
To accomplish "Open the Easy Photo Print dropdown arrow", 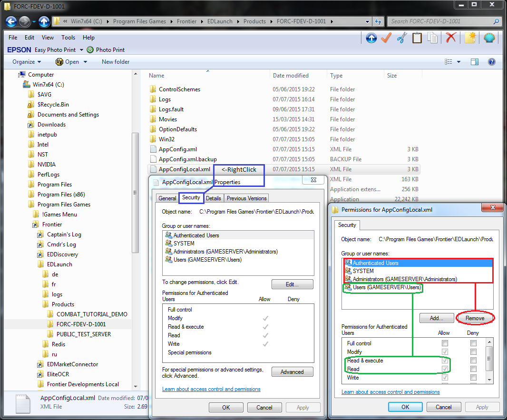I will [x=81, y=50].
